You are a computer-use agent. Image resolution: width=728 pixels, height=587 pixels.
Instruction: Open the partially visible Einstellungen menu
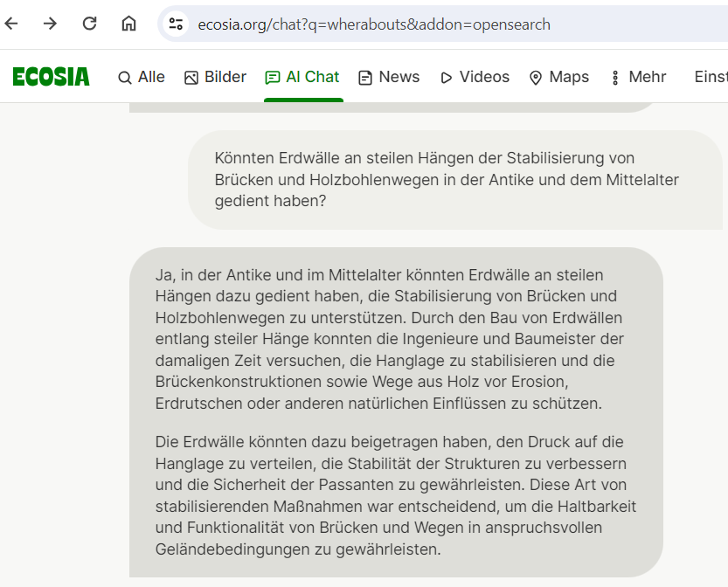coord(710,77)
